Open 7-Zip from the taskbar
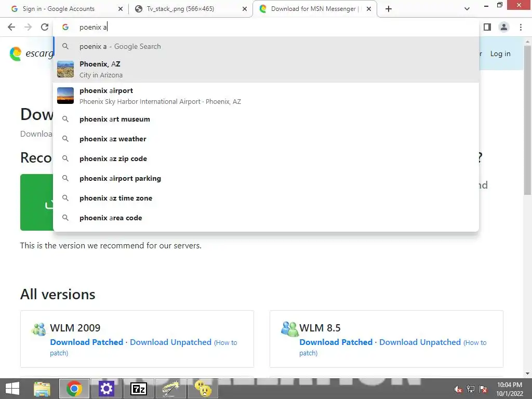Screen dimensions: 532x399 (138, 389)
